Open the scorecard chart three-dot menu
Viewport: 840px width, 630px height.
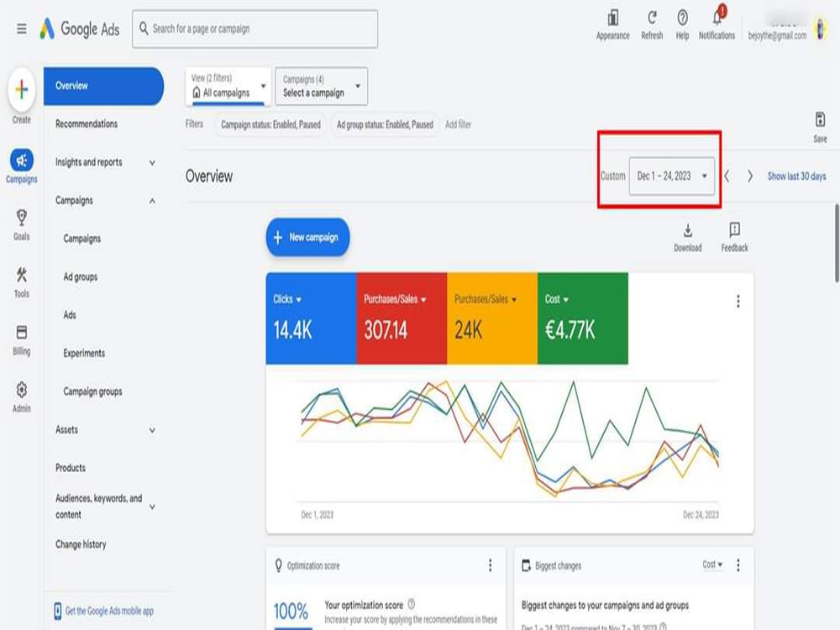point(738,302)
